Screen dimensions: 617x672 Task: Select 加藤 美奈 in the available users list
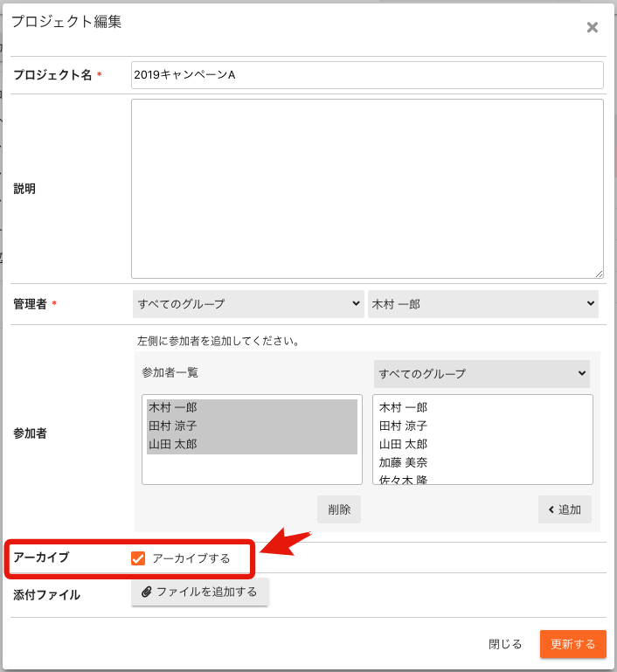tap(403, 462)
